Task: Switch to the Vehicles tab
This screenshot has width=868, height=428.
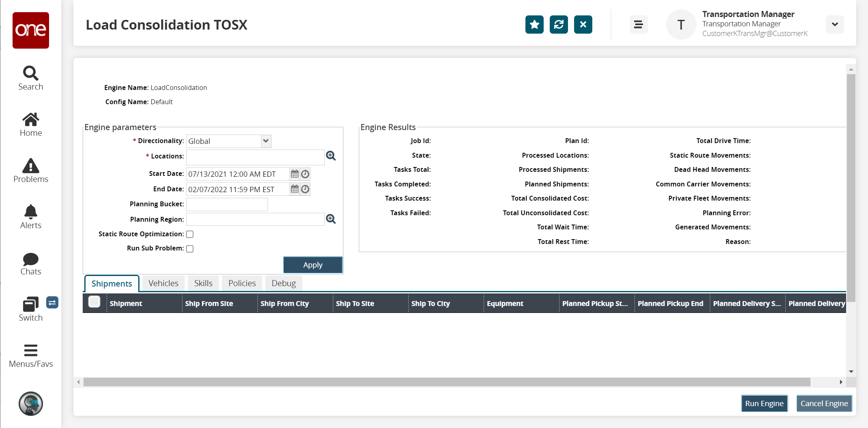Action: click(x=163, y=283)
